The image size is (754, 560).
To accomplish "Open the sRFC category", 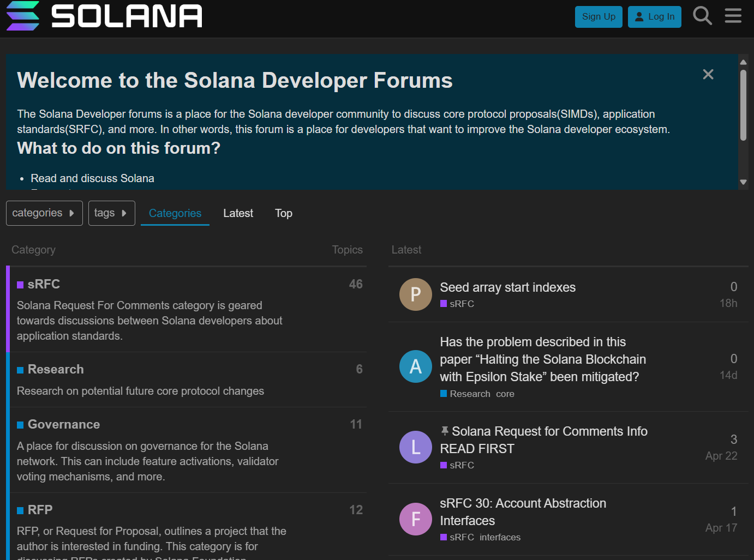I will click(44, 284).
